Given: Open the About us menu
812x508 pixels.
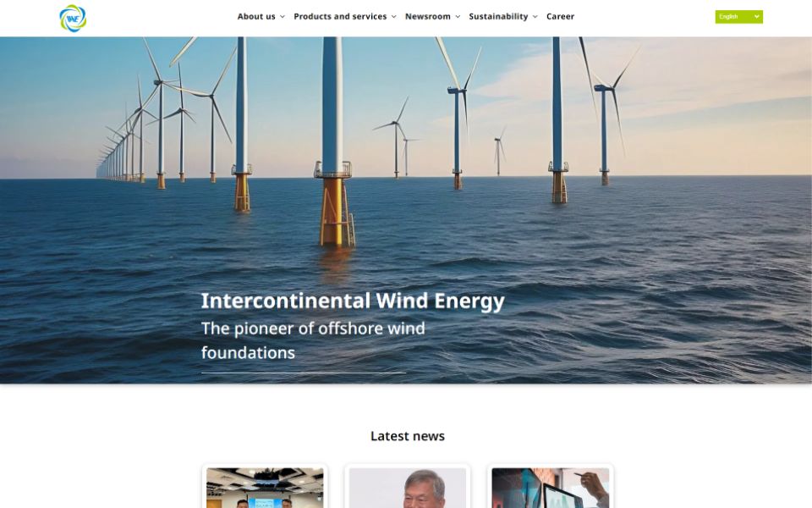Looking at the screenshot, I should point(255,17).
